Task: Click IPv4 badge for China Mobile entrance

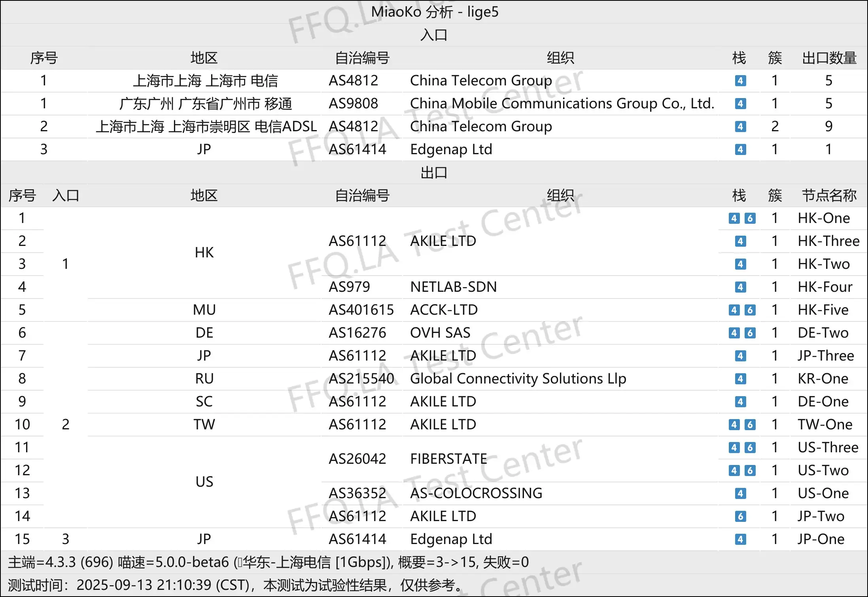Action: point(740,104)
